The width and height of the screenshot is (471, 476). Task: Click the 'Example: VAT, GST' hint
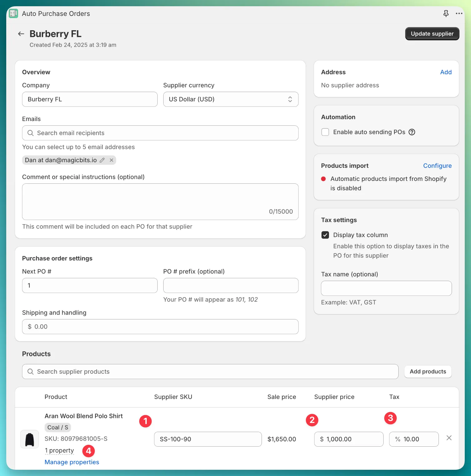pyautogui.click(x=349, y=302)
